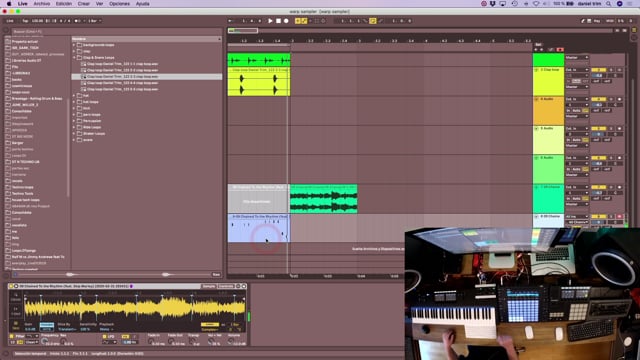Adjust the Simpler Volume knob
The image size is (640, 360).
coord(231,341)
